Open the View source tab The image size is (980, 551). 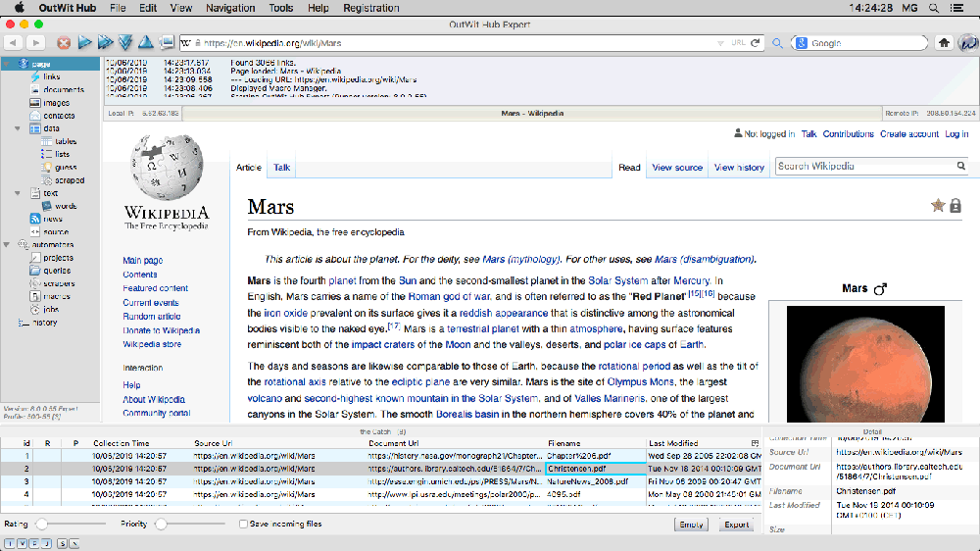677,167
